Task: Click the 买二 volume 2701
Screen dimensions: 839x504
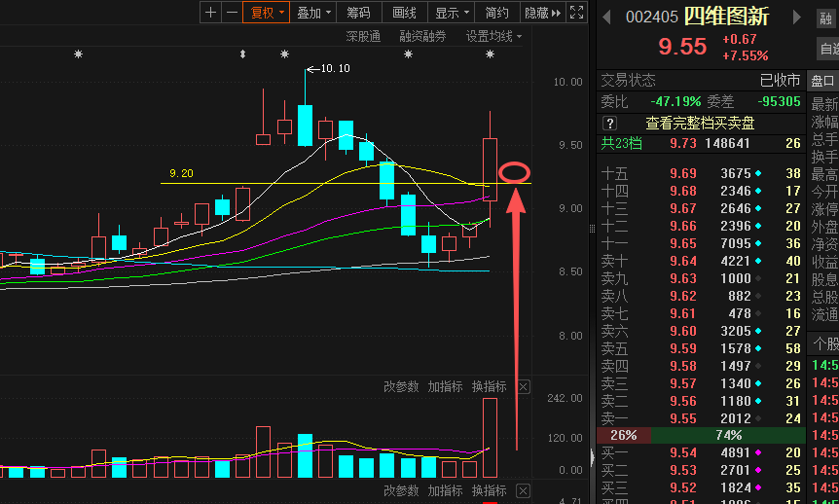Action: click(x=735, y=470)
